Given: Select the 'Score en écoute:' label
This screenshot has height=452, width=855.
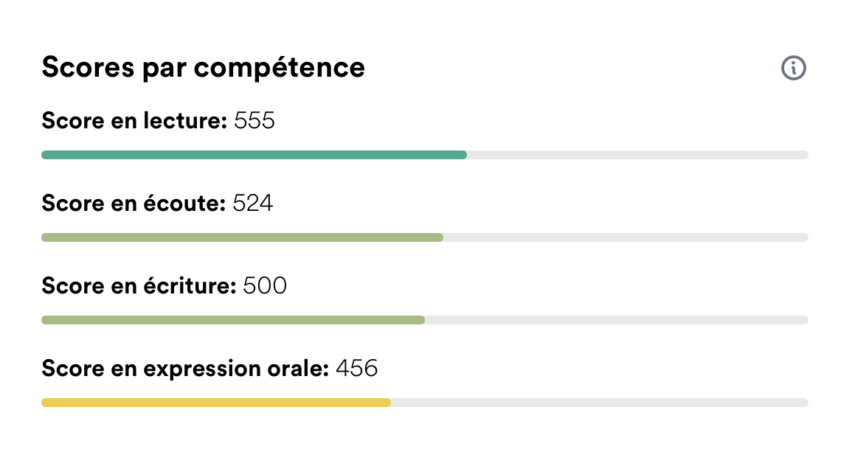Looking at the screenshot, I should click(133, 204).
